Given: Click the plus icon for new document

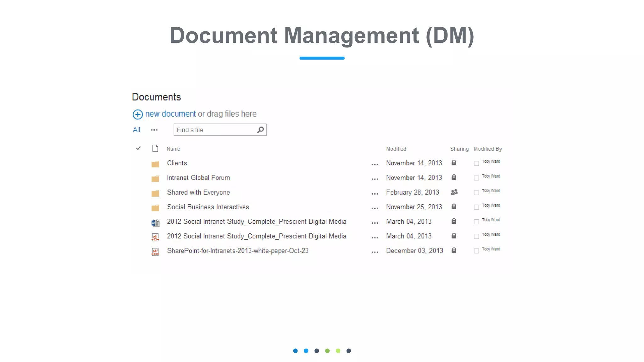Looking at the screenshot, I should (138, 114).
